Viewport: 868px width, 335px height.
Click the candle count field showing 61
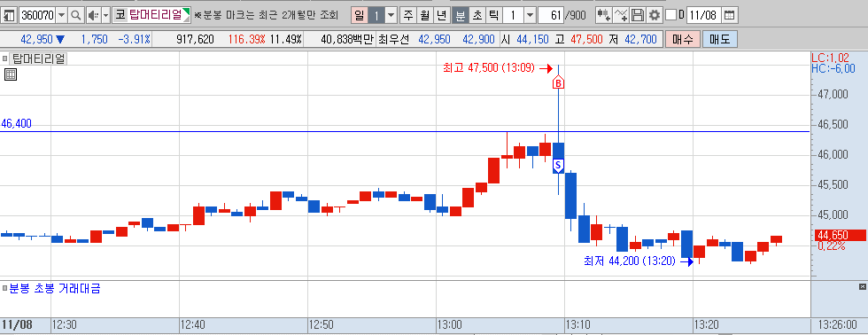pos(550,15)
